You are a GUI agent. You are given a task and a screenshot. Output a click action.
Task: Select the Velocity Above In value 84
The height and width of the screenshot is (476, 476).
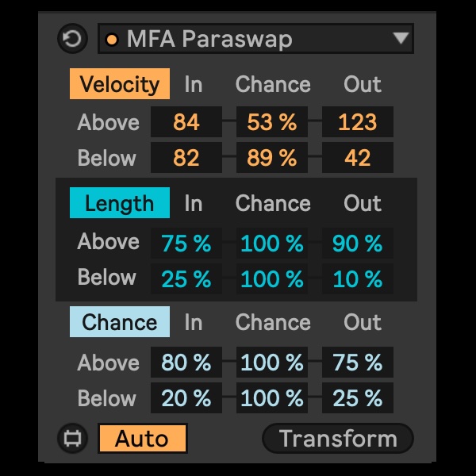(x=186, y=122)
